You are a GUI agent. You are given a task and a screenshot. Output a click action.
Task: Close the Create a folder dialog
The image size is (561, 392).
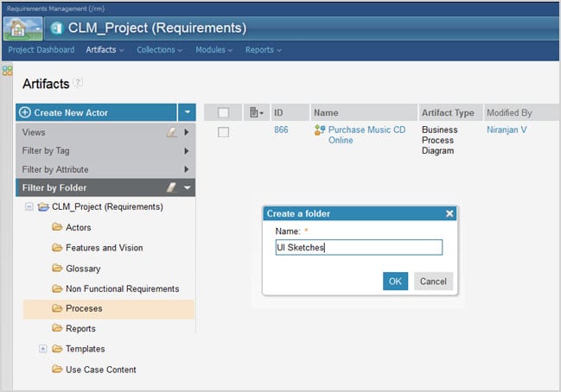tap(449, 213)
